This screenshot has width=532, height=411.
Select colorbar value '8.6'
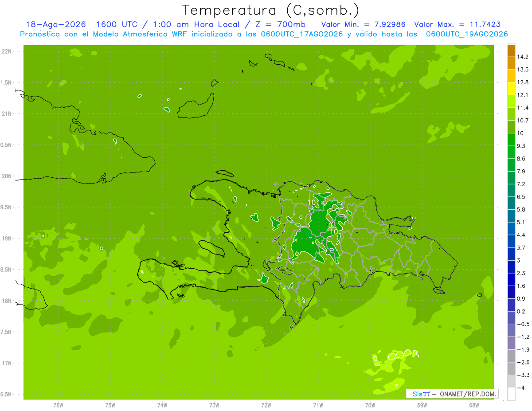point(521,159)
